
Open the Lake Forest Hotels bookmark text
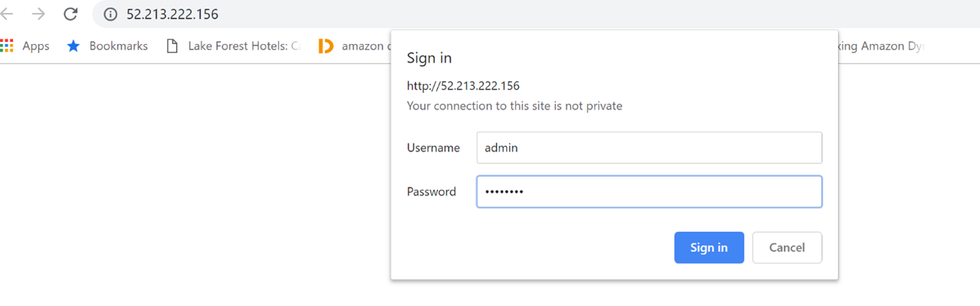pyautogui.click(x=244, y=46)
